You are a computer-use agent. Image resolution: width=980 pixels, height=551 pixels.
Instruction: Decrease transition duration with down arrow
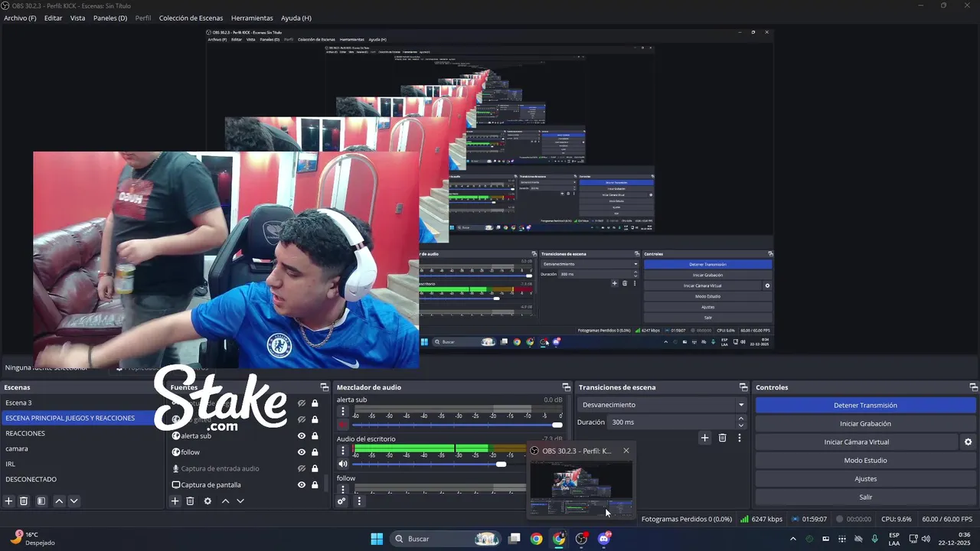[x=740, y=425]
